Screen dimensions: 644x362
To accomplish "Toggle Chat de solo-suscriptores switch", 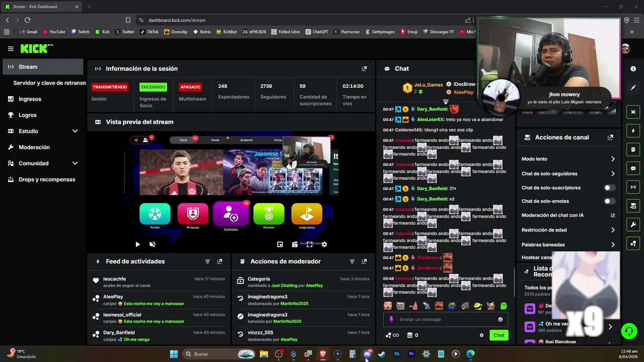I will (x=609, y=188).
